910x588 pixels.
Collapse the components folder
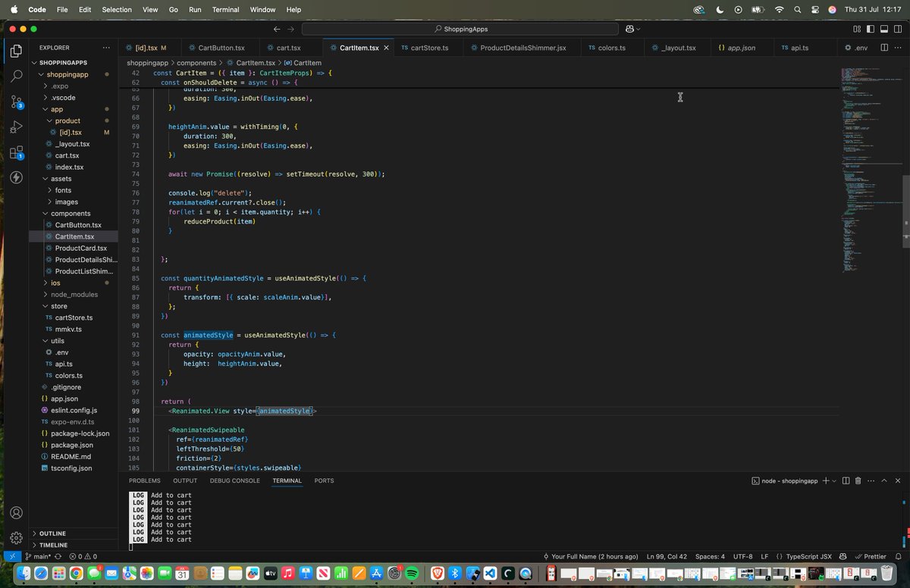pyautogui.click(x=71, y=213)
